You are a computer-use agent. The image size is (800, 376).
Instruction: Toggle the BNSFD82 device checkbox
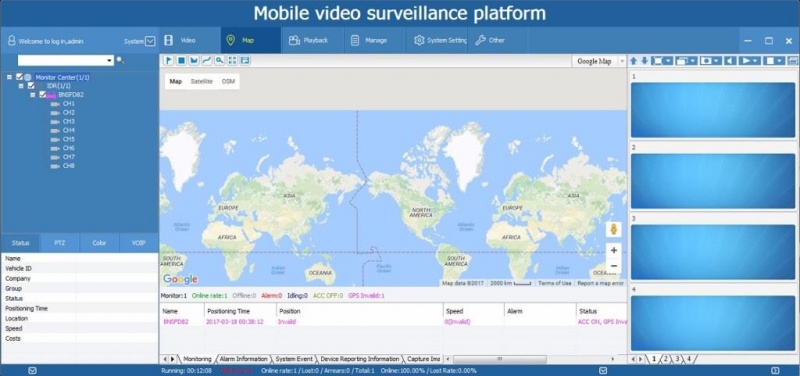click(x=43, y=94)
